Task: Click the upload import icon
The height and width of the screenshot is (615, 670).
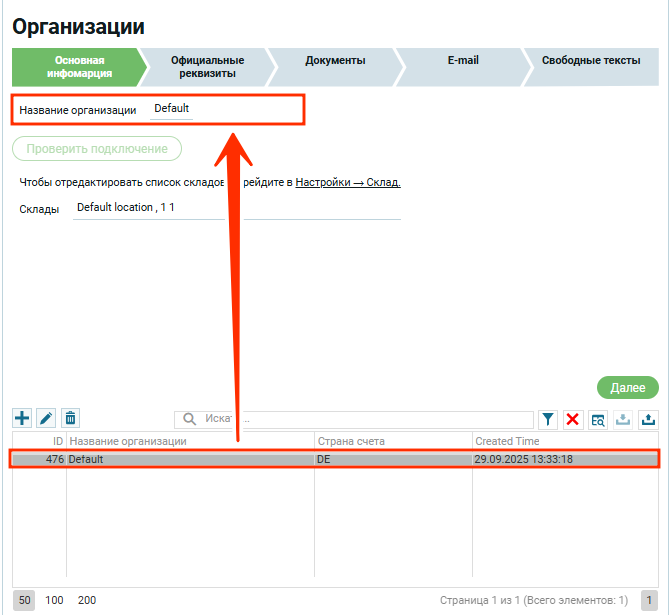Action: [648, 420]
